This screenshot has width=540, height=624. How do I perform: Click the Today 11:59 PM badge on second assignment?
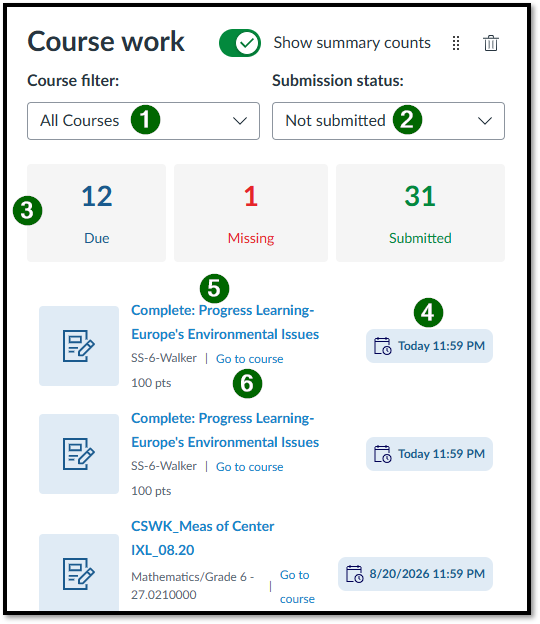[x=429, y=454]
